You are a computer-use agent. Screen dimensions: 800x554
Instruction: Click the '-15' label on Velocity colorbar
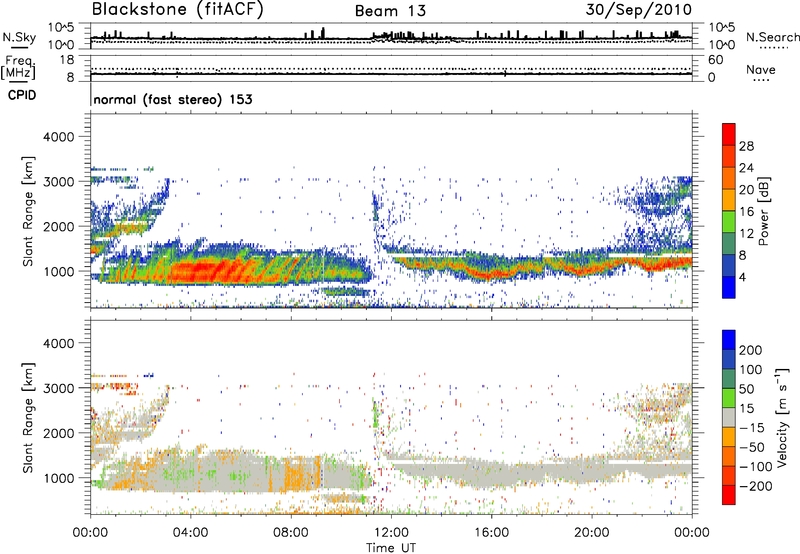751,427
